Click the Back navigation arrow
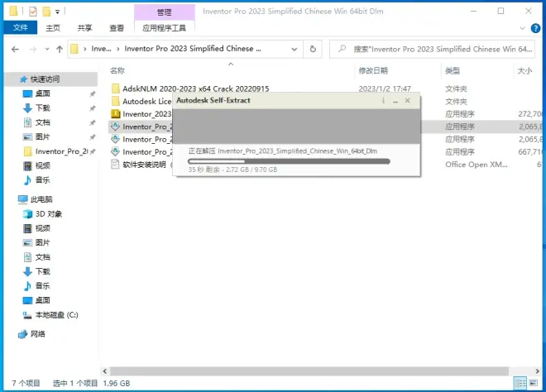 [15, 50]
